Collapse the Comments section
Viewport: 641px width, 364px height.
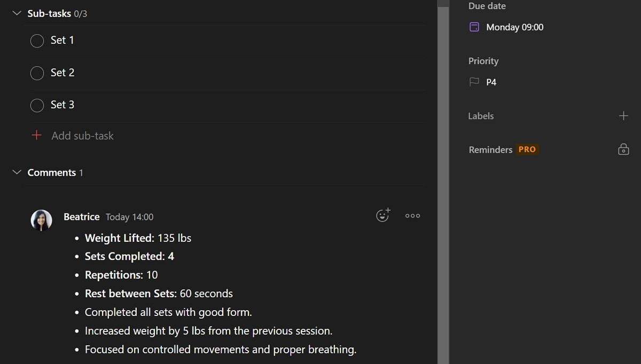[16, 172]
